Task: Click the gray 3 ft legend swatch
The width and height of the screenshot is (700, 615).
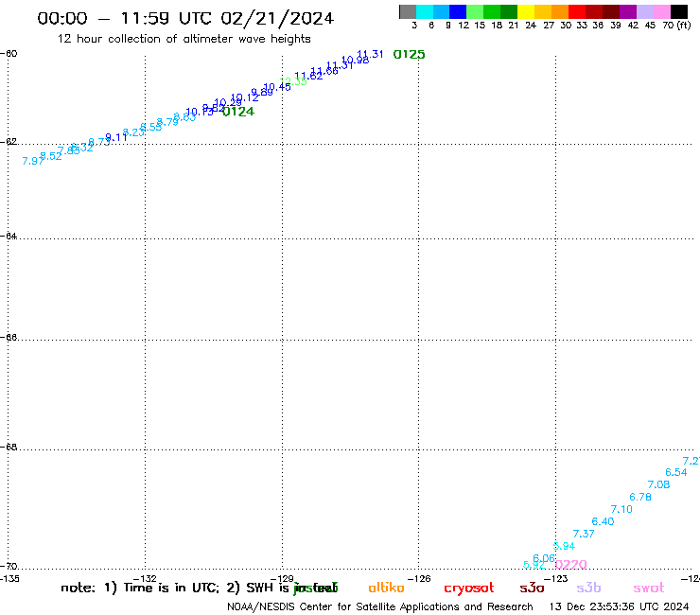Action: click(408, 11)
